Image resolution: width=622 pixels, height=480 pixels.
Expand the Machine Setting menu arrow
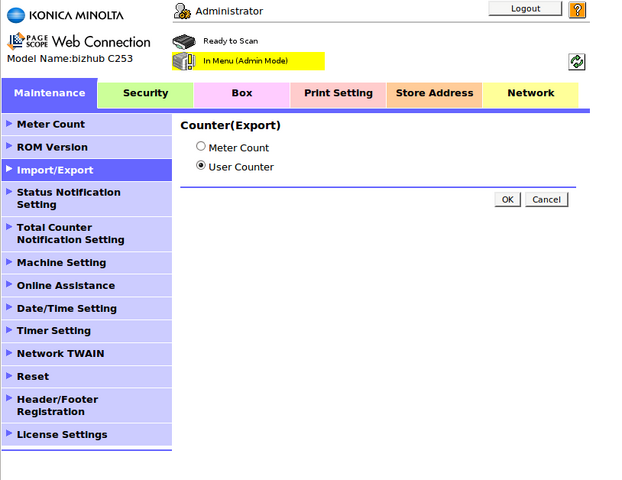[9, 262]
